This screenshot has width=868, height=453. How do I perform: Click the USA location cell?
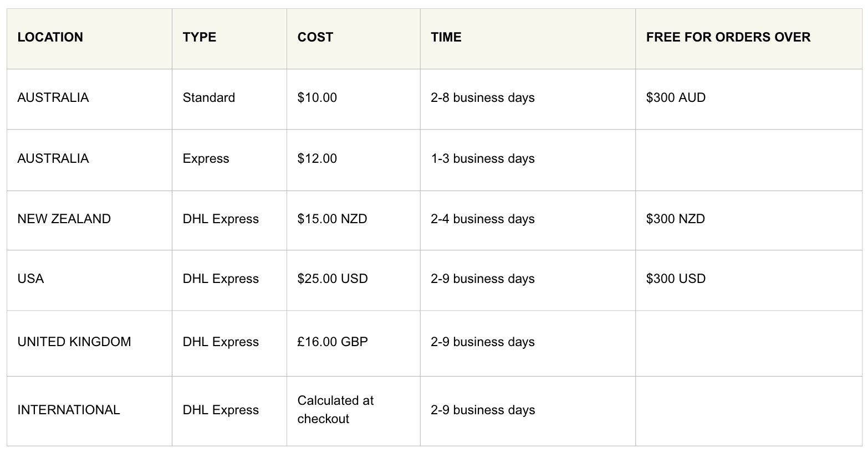pyautogui.click(x=30, y=279)
